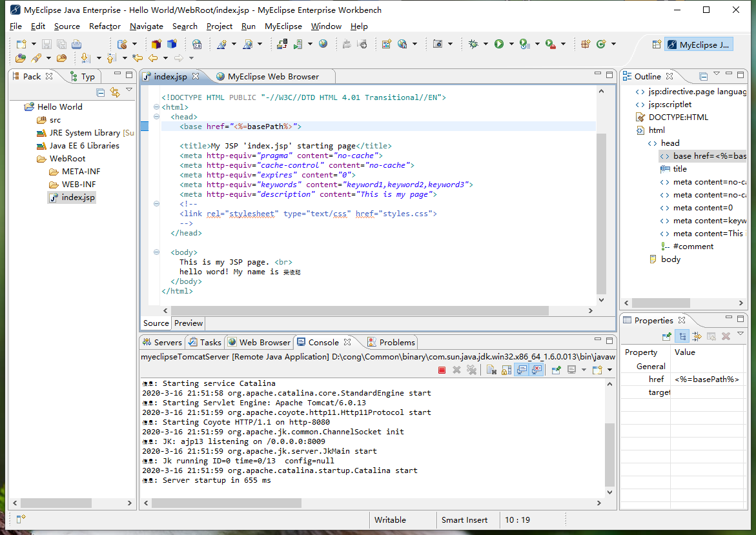This screenshot has width=756, height=535.
Task: Toggle Link with Editor in Package Explorer
Action: (115, 92)
